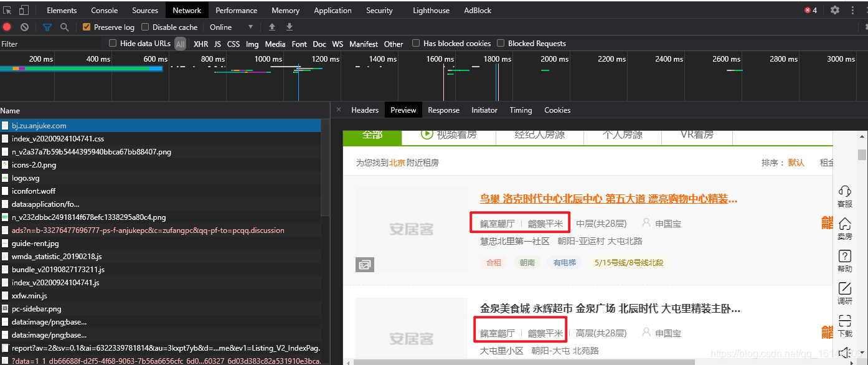Screen dimensions: 868x365
Task: Filter requests by JS
Action: coord(217,44)
